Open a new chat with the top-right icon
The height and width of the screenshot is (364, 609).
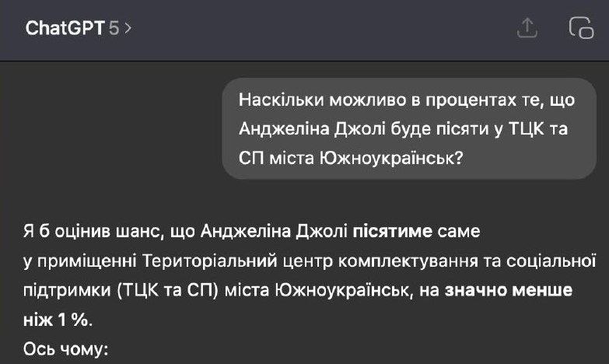(x=580, y=28)
